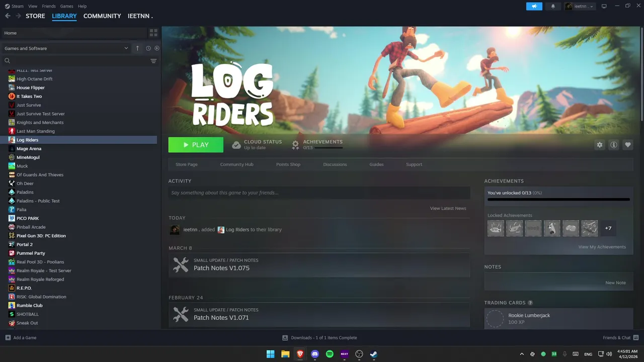Image resolution: width=644 pixels, height=362 pixels.
Task: Show hidden system tray icons chevron
Action: (522, 354)
